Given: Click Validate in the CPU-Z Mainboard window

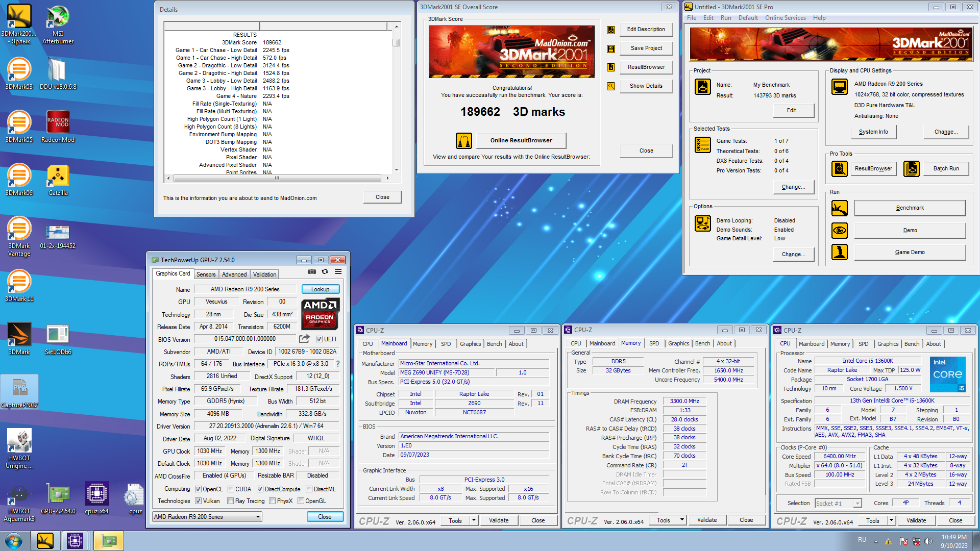Looking at the screenshot, I should 499,520.
